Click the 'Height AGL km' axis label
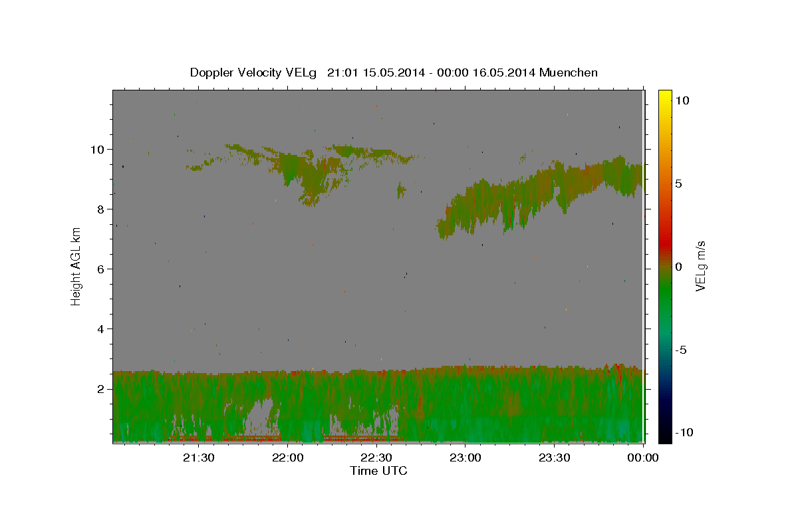This screenshot has height=532, width=798. [x=76, y=266]
